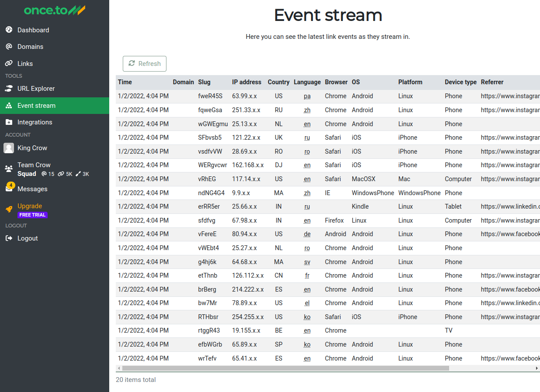Click the FREE TRIAL badge
The height and width of the screenshot is (392, 540).
pyautogui.click(x=33, y=215)
